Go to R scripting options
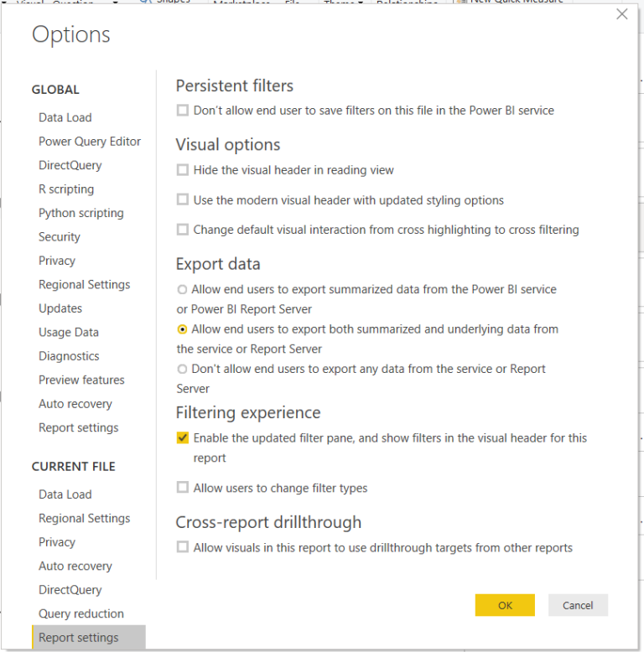This screenshot has width=644, height=652. coord(66,189)
